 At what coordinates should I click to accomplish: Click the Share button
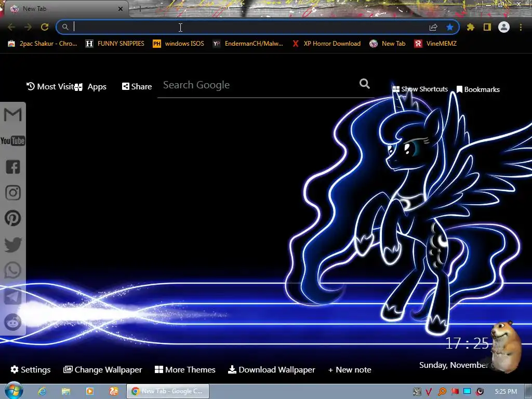[x=137, y=87]
